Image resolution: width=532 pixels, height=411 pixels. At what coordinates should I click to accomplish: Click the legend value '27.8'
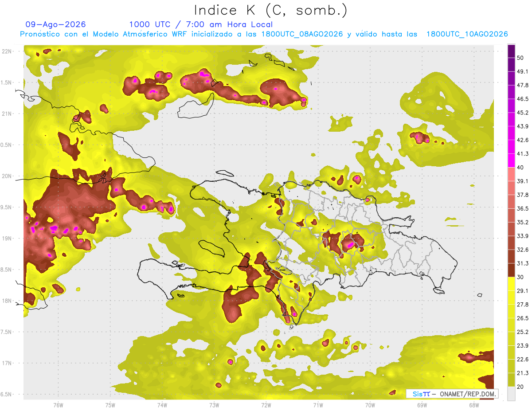523,305
